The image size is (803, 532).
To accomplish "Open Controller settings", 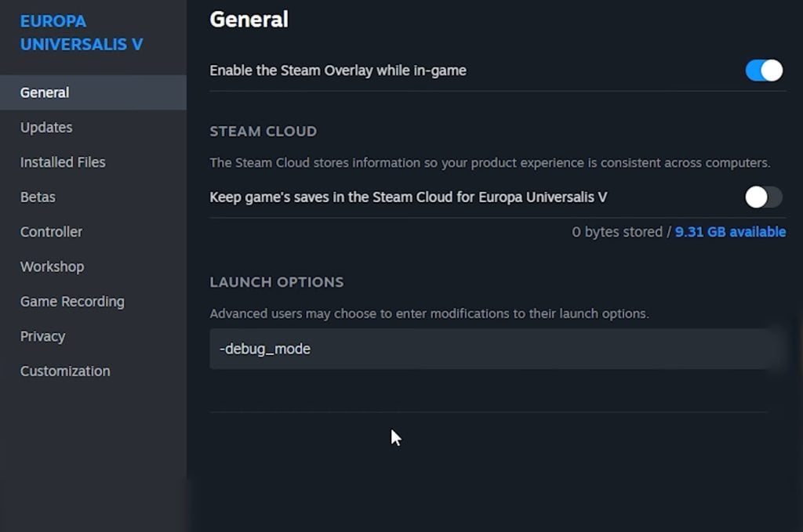I will (51, 232).
